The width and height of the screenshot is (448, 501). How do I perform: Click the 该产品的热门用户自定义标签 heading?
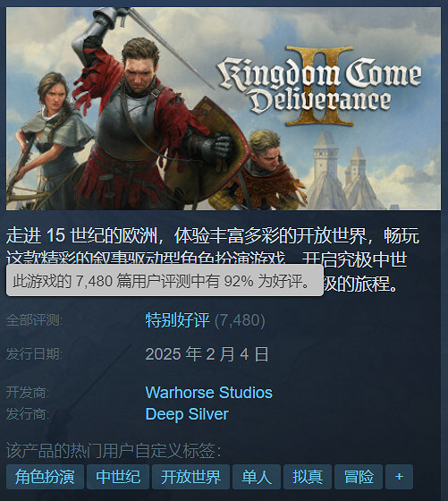click(x=114, y=451)
